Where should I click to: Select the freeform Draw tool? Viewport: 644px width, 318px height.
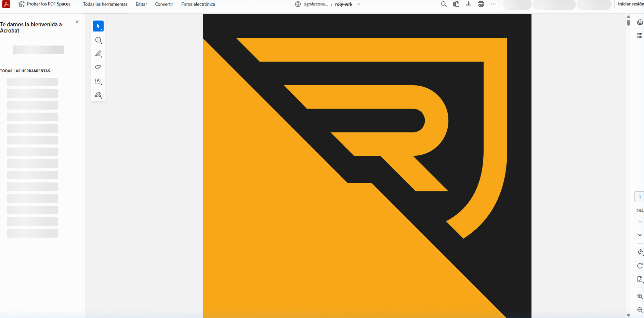click(98, 67)
